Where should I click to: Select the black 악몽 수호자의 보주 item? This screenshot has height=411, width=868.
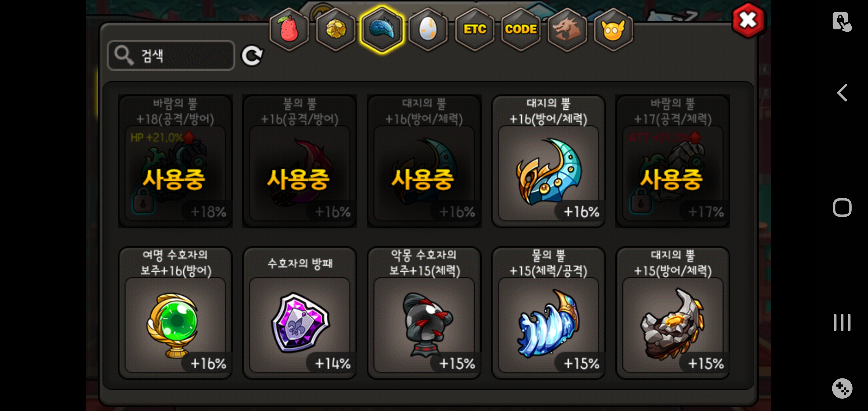pyautogui.click(x=424, y=313)
